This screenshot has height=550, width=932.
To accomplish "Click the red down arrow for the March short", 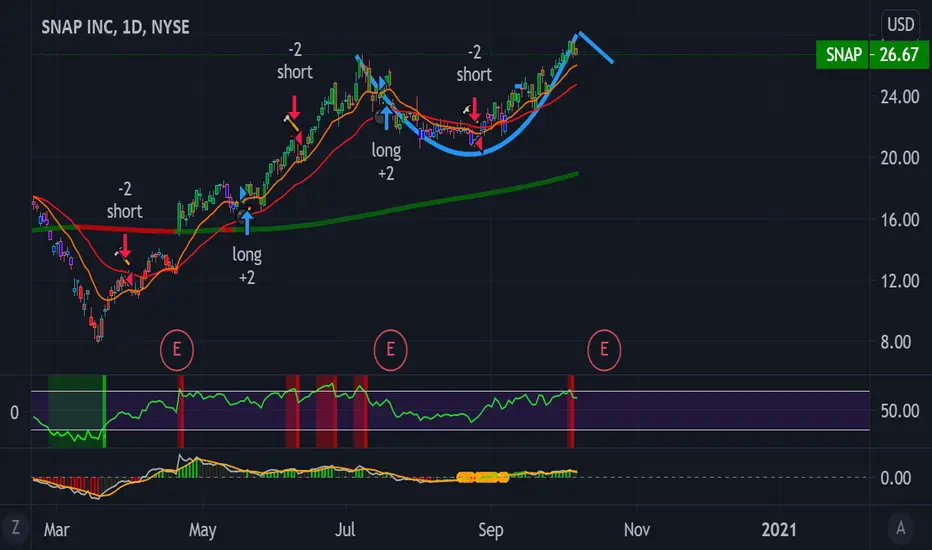I will click(125, 246).
